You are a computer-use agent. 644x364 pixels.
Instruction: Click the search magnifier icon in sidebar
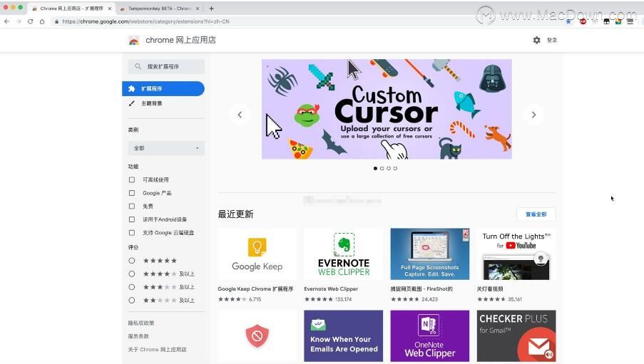[x=138, y=66]
